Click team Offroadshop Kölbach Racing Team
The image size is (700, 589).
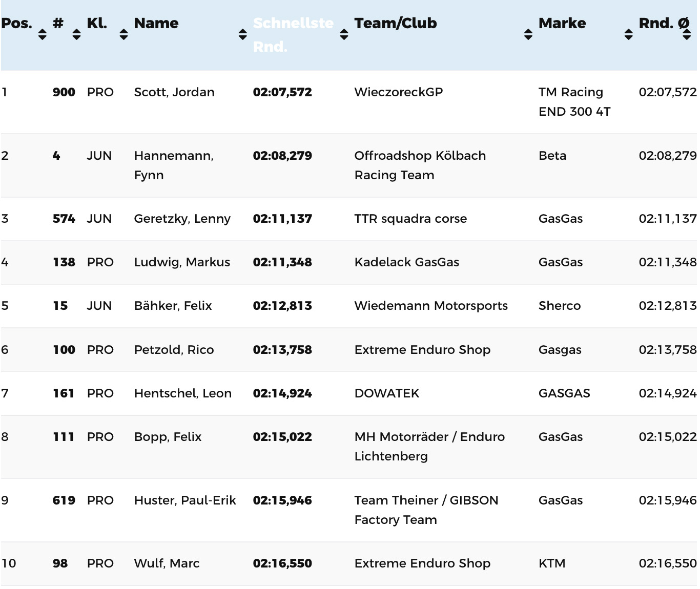[420, 165]
